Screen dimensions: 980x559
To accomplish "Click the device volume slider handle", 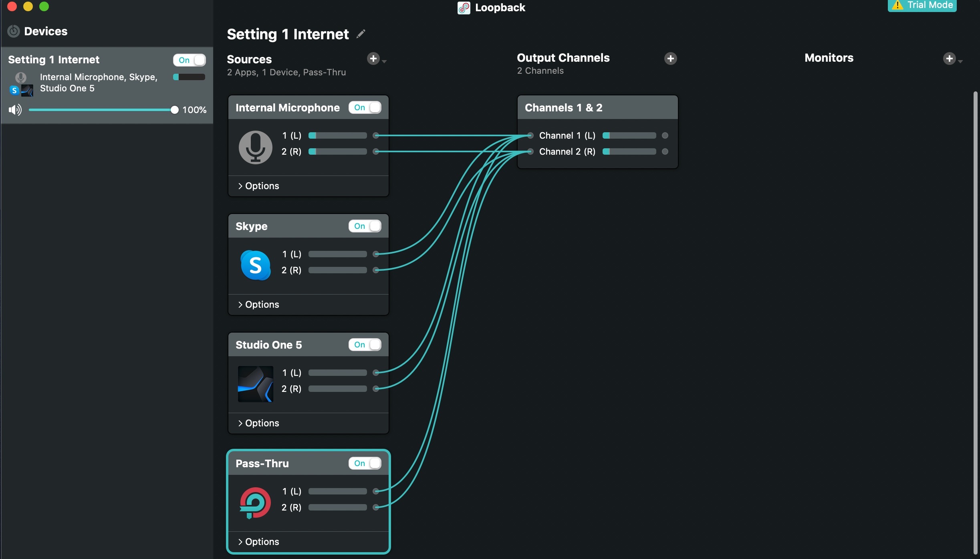I will [174, 110].
